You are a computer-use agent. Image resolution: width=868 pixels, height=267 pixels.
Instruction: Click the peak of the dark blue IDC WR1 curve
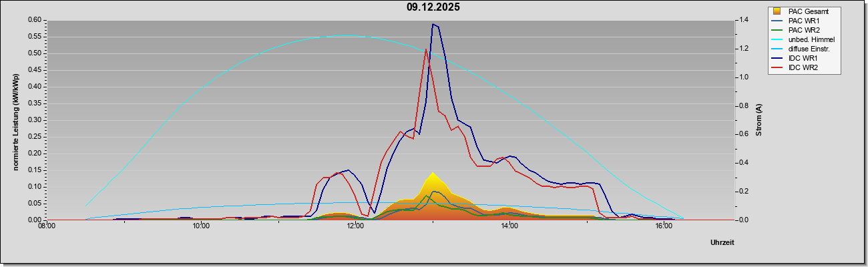(x=433, y=24)
